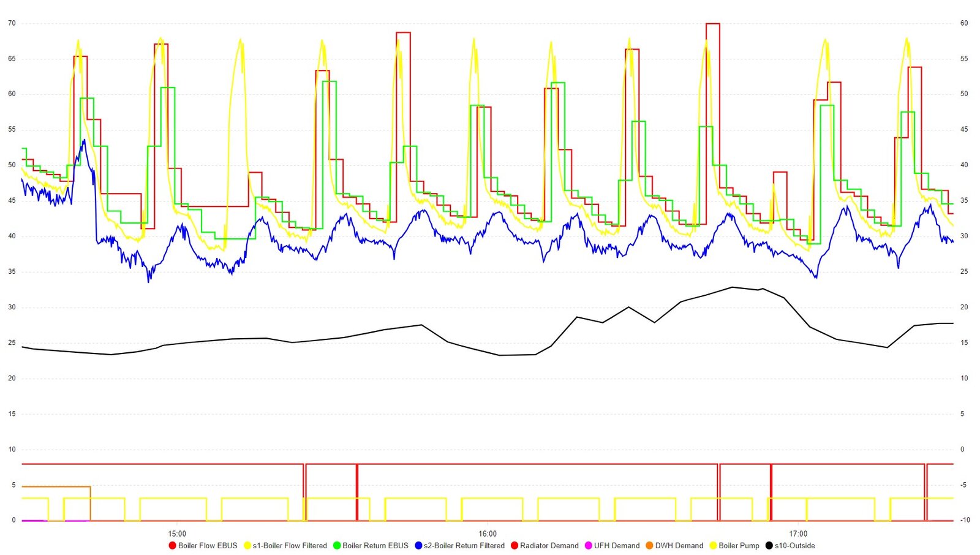The height and width of the screenshot is (555, 980).
Task: Click the Boiler Return EBUS legend text
Action: (x=375, y=545)
